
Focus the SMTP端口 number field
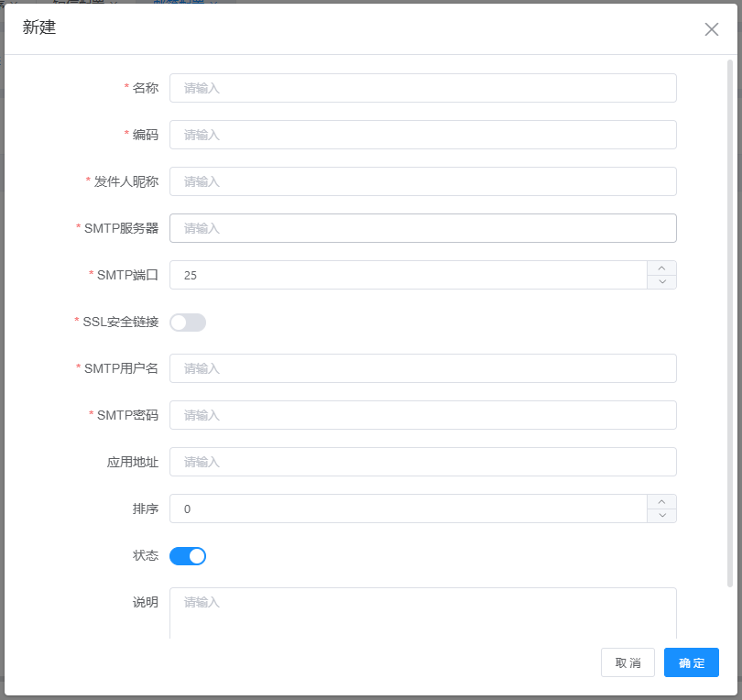(408, 275)
